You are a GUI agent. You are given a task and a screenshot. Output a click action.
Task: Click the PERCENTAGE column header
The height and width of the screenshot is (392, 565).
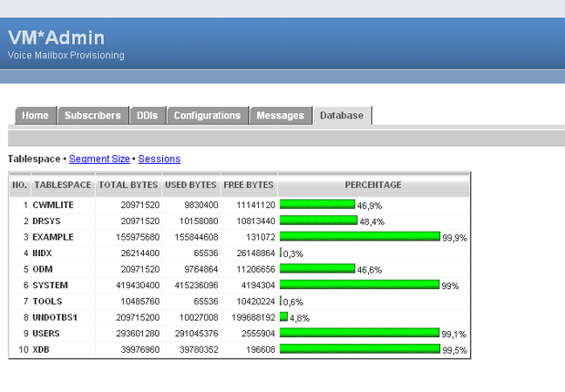(373, 186)
